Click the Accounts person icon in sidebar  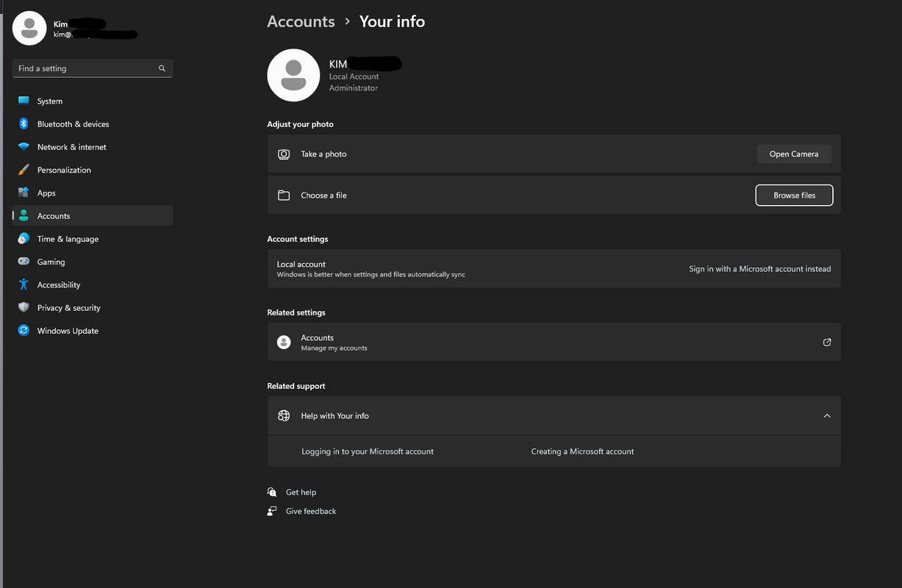click(x=24, y=215)
